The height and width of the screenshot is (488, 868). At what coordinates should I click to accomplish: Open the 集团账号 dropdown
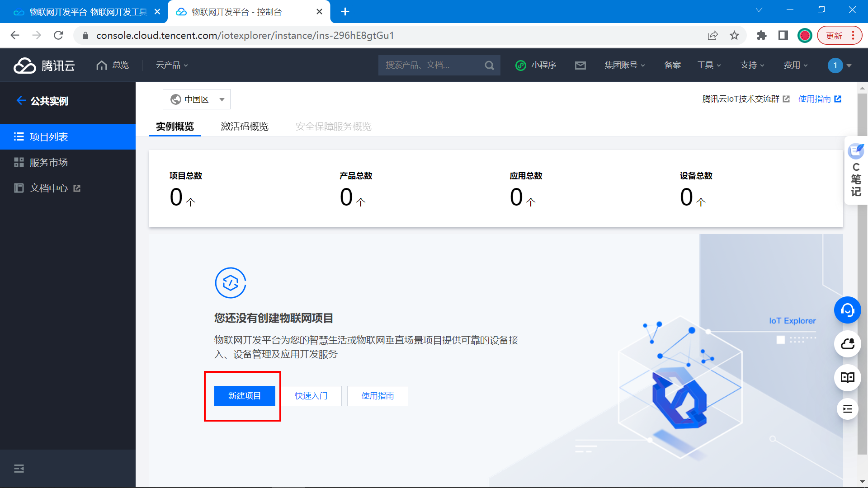[625, 66]
